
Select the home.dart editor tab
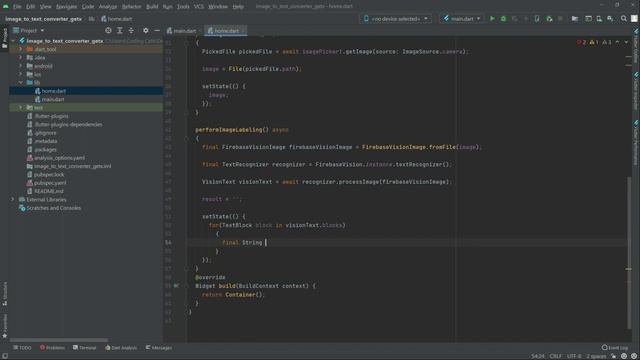pyautogui.click(x=225, y=31)
